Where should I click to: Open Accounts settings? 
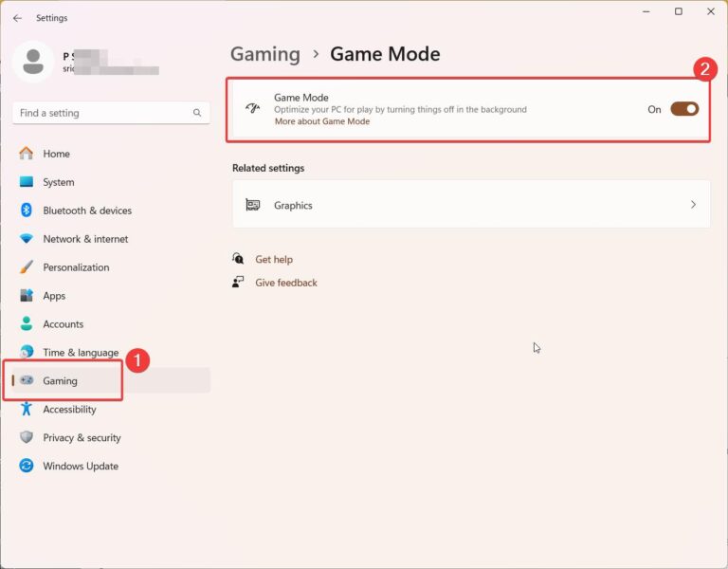[x=111, y=323]
